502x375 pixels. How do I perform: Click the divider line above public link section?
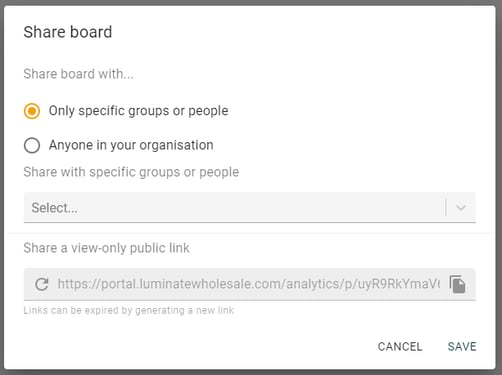tap(250, 233)
